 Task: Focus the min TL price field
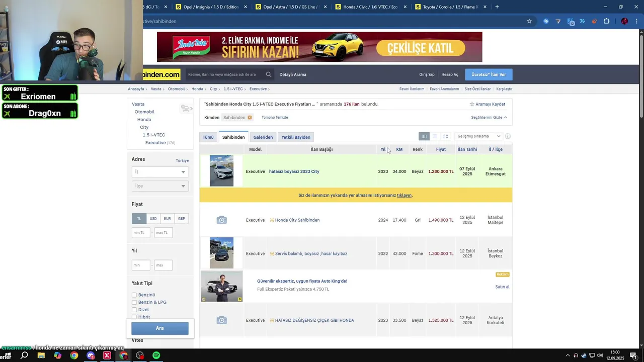coord(141,233)
